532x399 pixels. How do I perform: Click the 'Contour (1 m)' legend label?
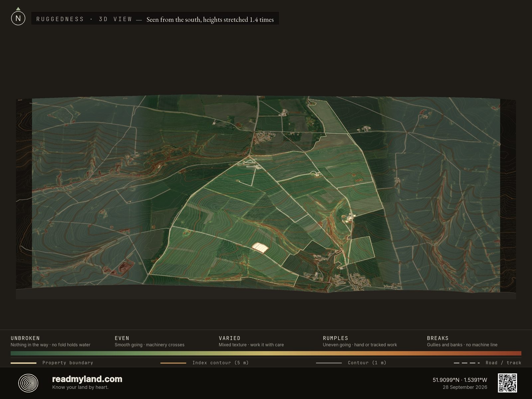pos(367,363)
